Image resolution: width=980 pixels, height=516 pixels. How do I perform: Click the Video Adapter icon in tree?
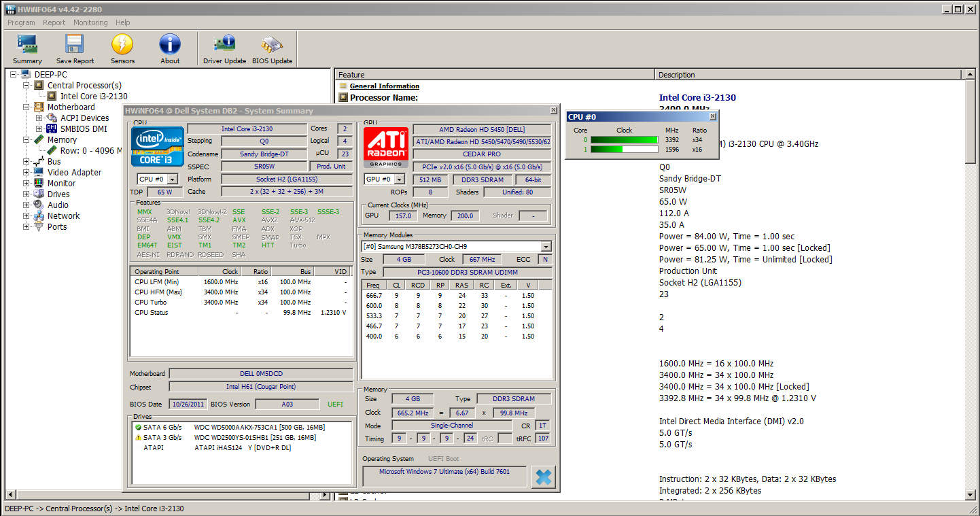click(x=39, y=173)
